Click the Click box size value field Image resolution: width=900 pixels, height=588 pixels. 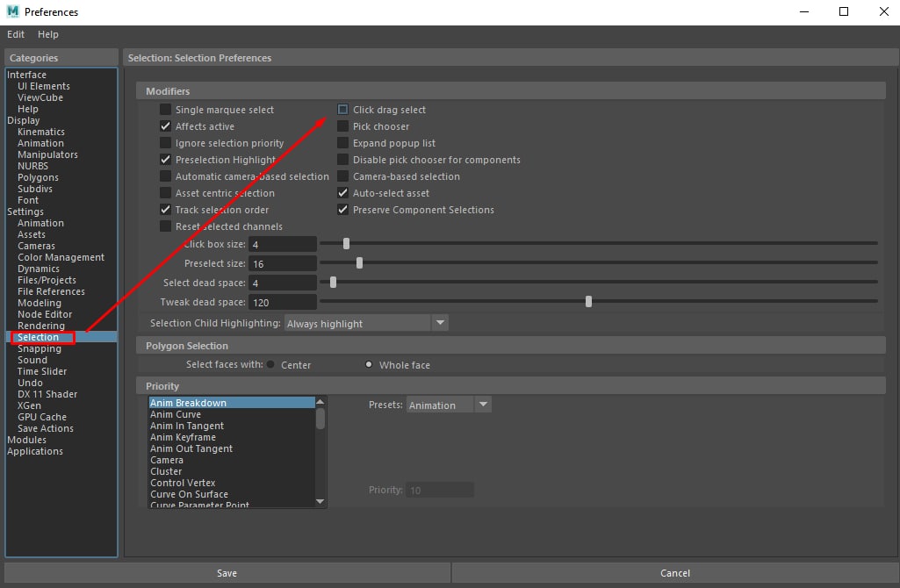283,244
